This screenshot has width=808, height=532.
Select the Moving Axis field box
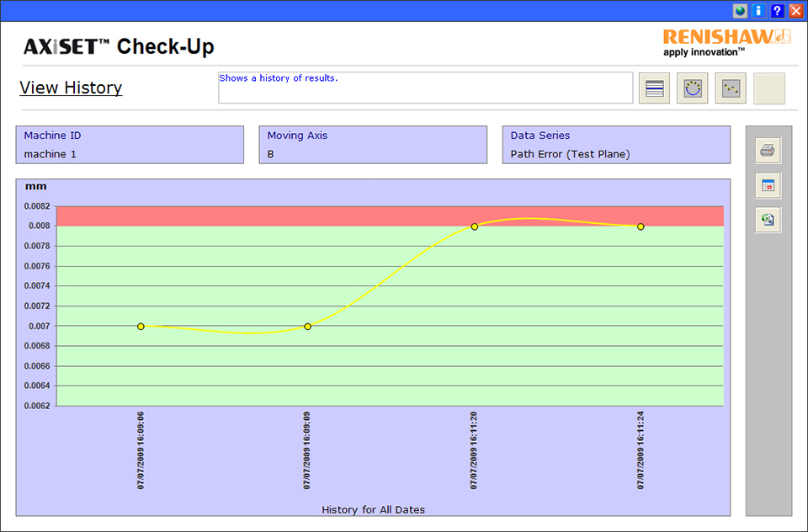[x=373, y=145]
